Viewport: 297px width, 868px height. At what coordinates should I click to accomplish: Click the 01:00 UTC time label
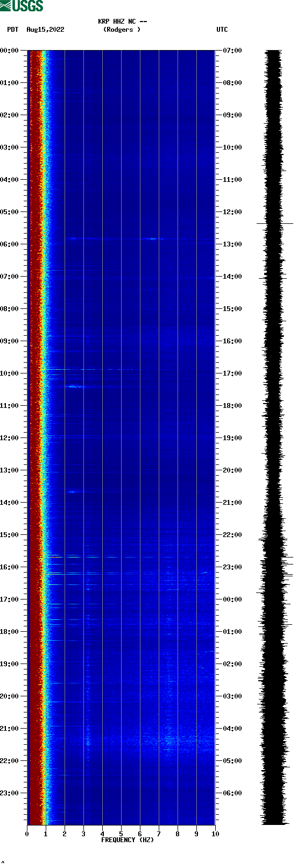coord(232,632)
